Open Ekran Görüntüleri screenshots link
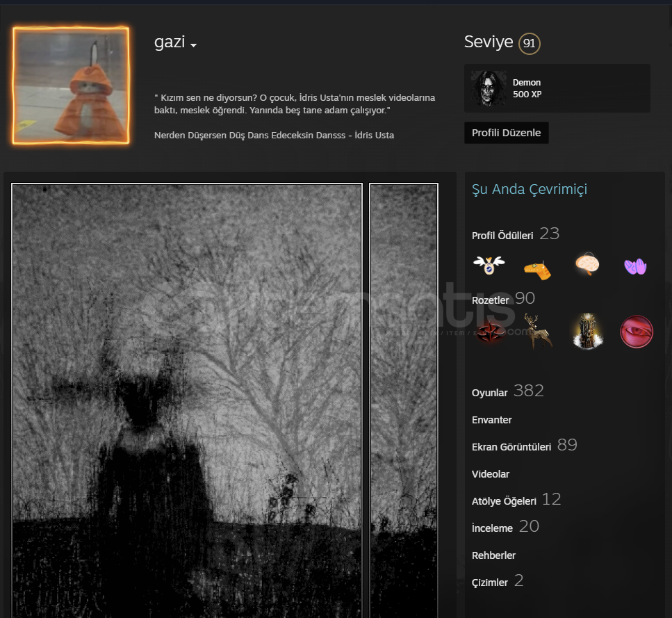Image resolution: width=672 pixels, height=618 pixels. pyautogui.click(x=511, y=447)
